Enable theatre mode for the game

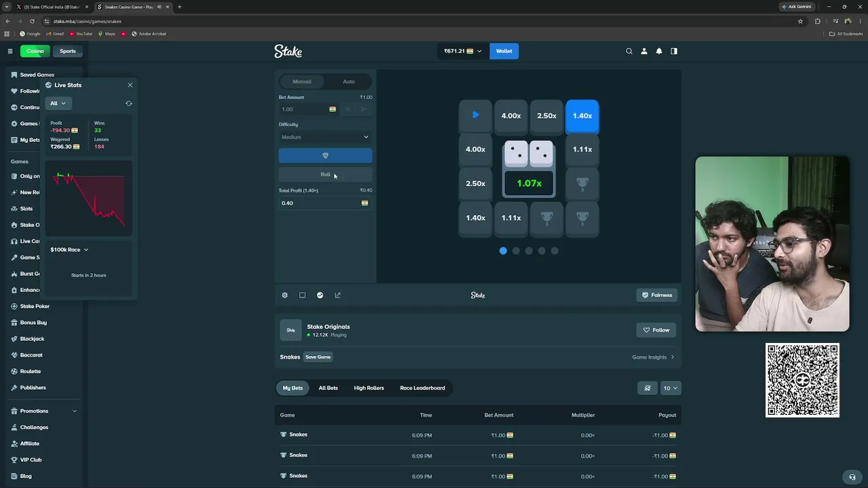point(302,295)
